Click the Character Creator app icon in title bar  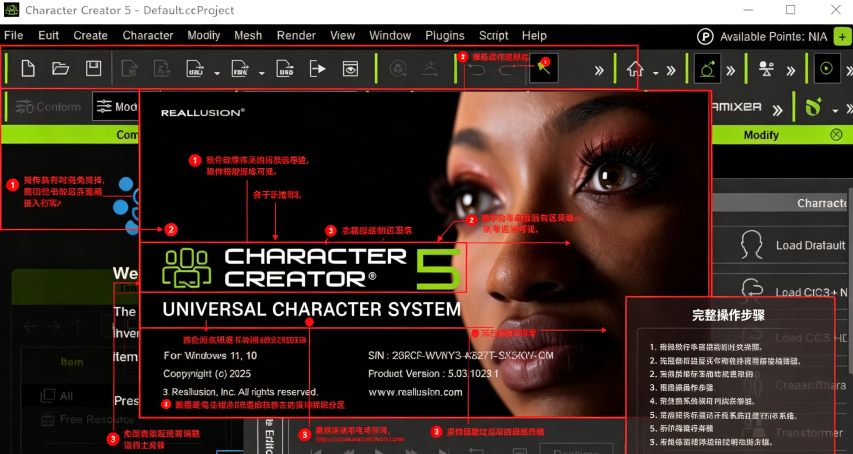coord(11,10)
